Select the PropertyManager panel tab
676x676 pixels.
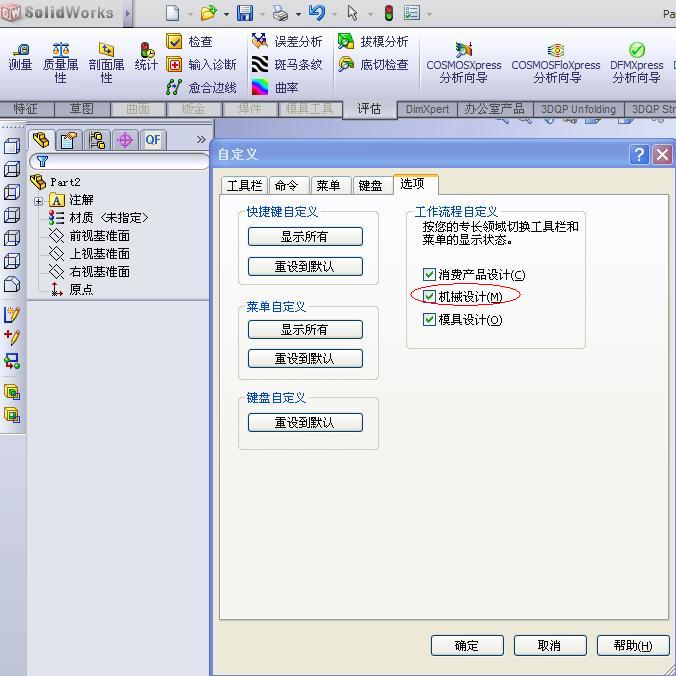(69, 140)
